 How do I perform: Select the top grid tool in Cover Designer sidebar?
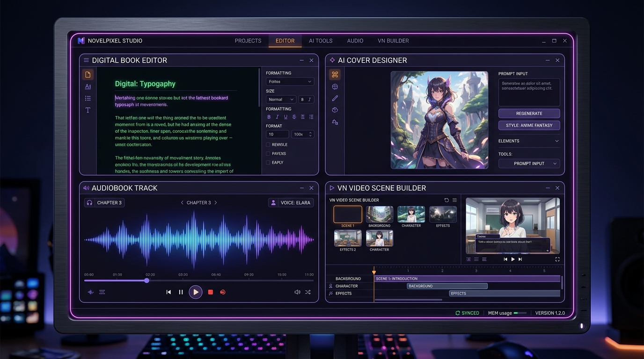tap(335, 74)
